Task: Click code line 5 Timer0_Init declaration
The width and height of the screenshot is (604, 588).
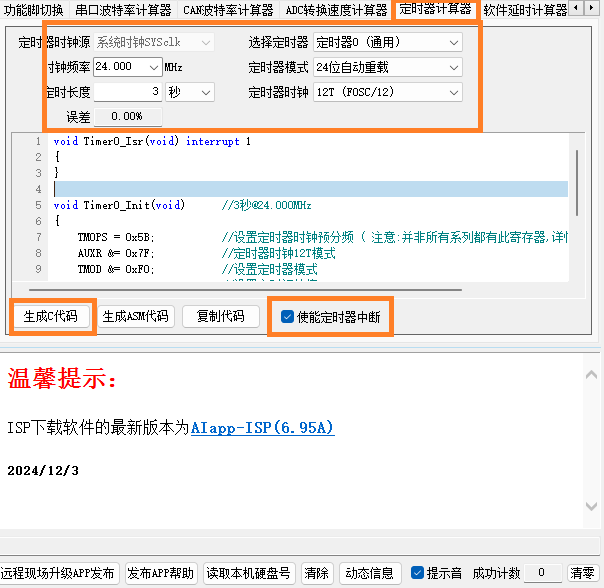Action: pos(119,205)
